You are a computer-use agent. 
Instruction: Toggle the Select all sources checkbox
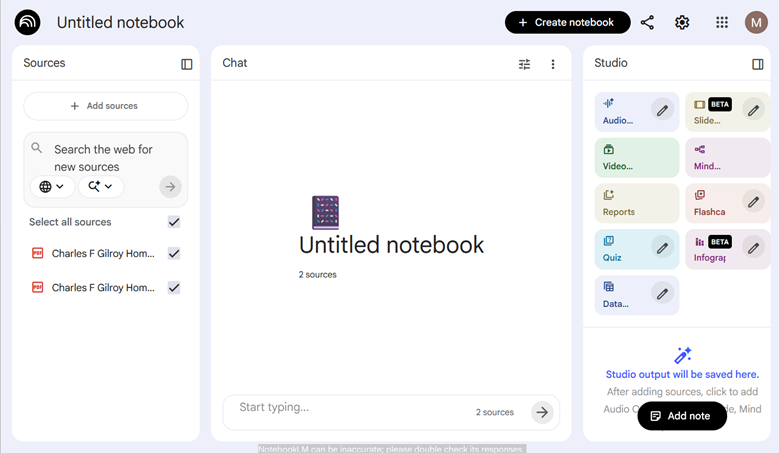tap(174, 222)
